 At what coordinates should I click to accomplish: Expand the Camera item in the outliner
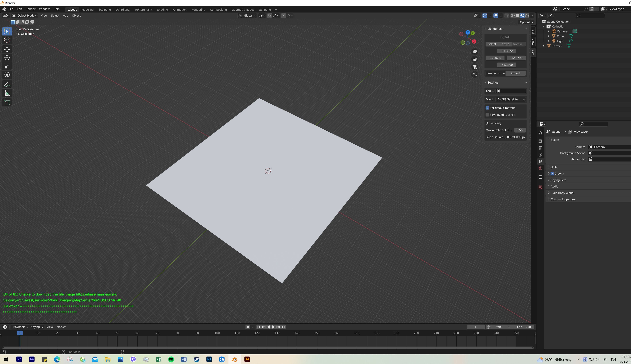549,31
